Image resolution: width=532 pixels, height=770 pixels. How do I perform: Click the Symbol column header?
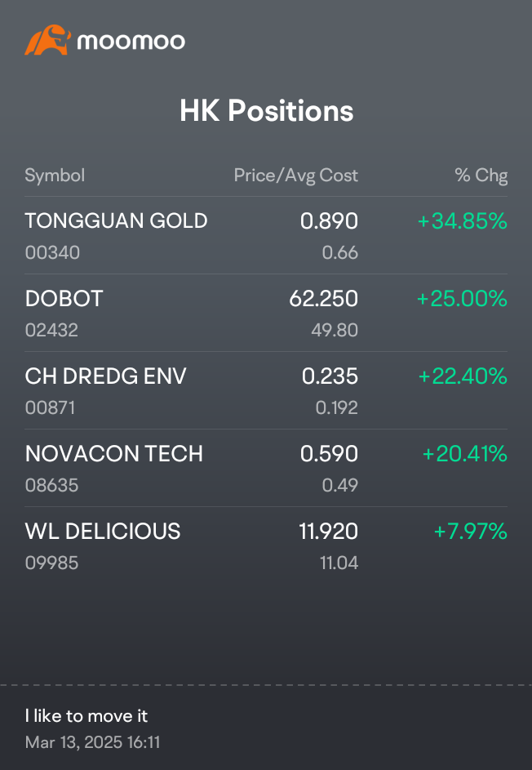55,176
